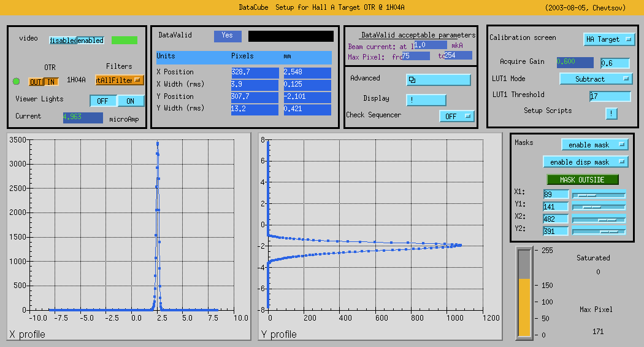Viewport: 644px width, 347px height.
Task: Edit the Y2 mask value field
Action: tap(556, 231)
